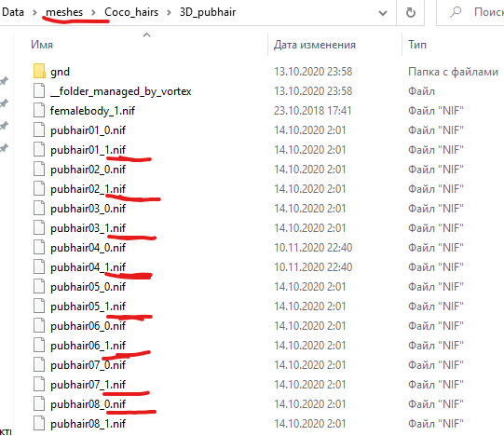Click the file icon beside pubhair03_0.nif
This screenshot has width=504, height=436.
coord(39,209)
